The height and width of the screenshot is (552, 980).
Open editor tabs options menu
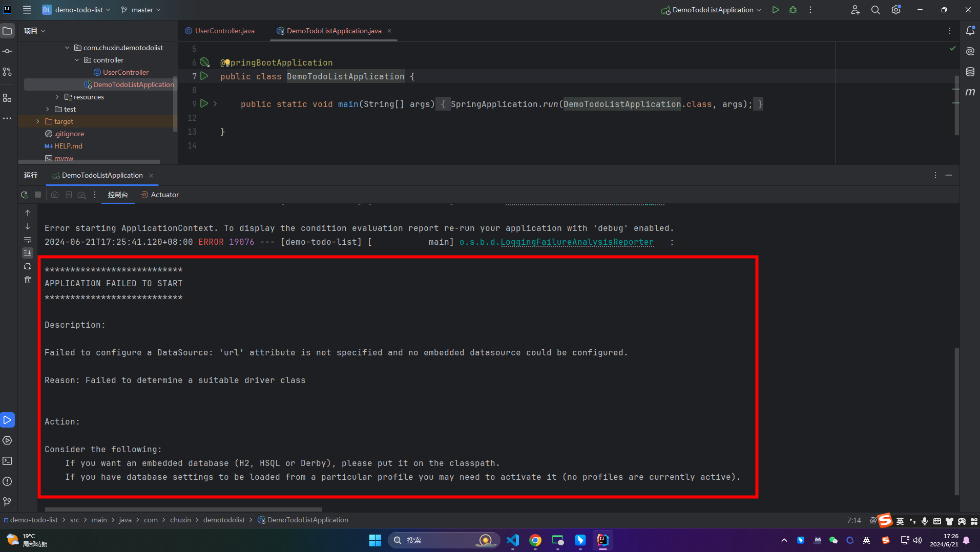pos(950,31)
